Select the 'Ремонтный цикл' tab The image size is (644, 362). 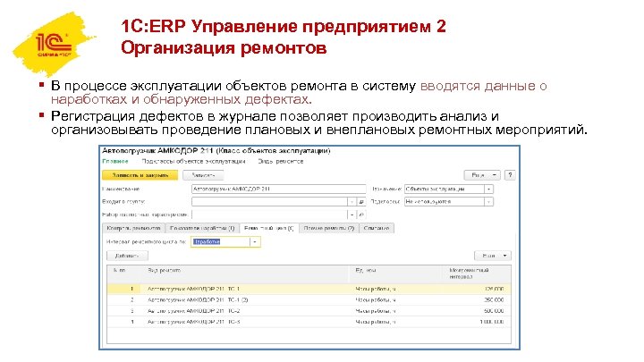tap(268, 228)
